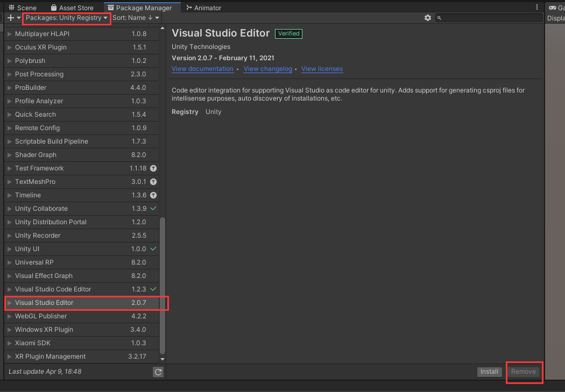Click the Remove button
This screenshot has height=392, width=565.
click(x=523, y=372)
